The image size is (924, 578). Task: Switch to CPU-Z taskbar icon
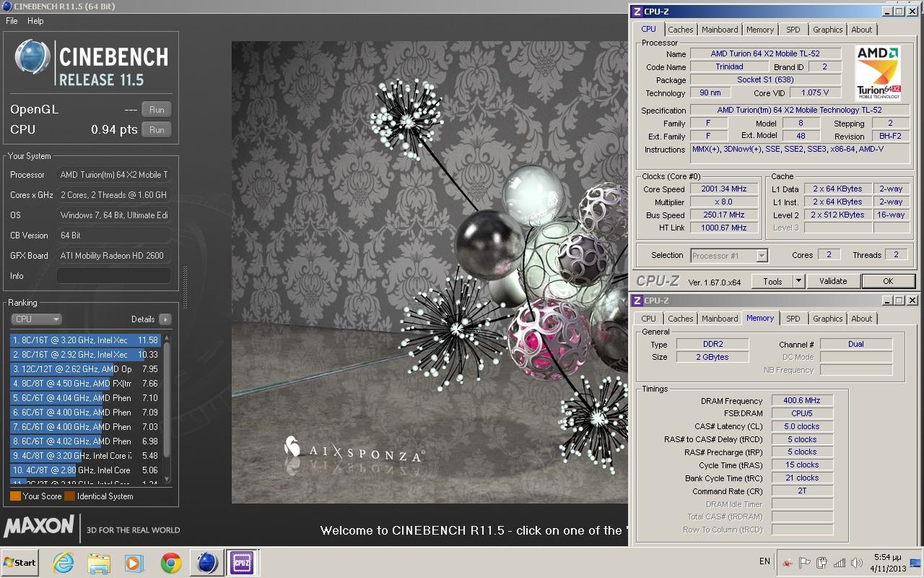[x=242, y=563]
